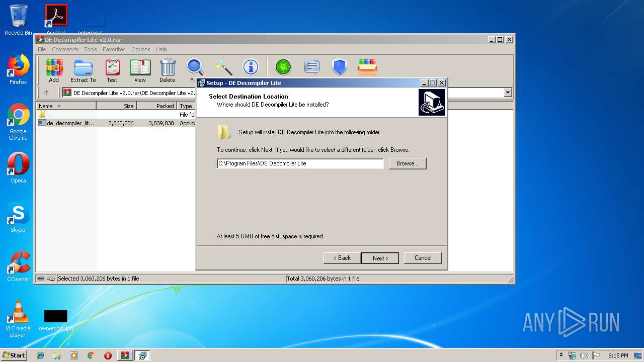Image resolution: width=644 pixels, height=362 pixels.
Task: Click the Delete trash icon in WinRAR
Action: [x=168, y=70]
